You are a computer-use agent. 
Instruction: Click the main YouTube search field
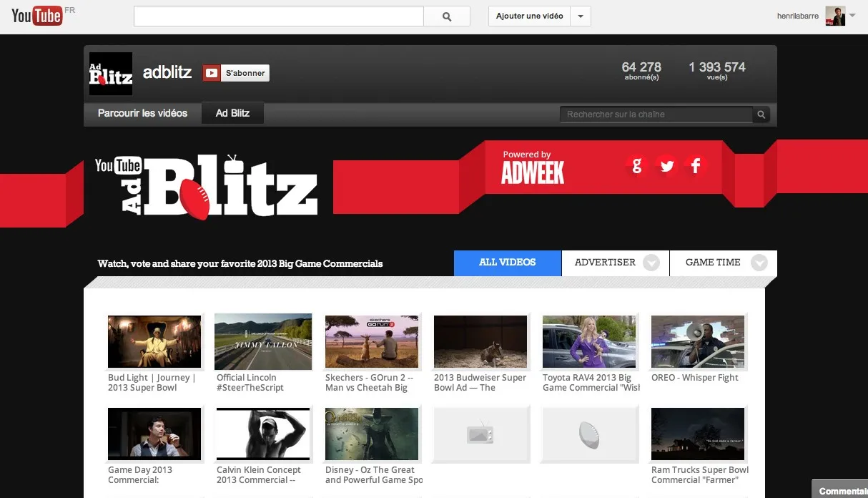coord(279,16)
